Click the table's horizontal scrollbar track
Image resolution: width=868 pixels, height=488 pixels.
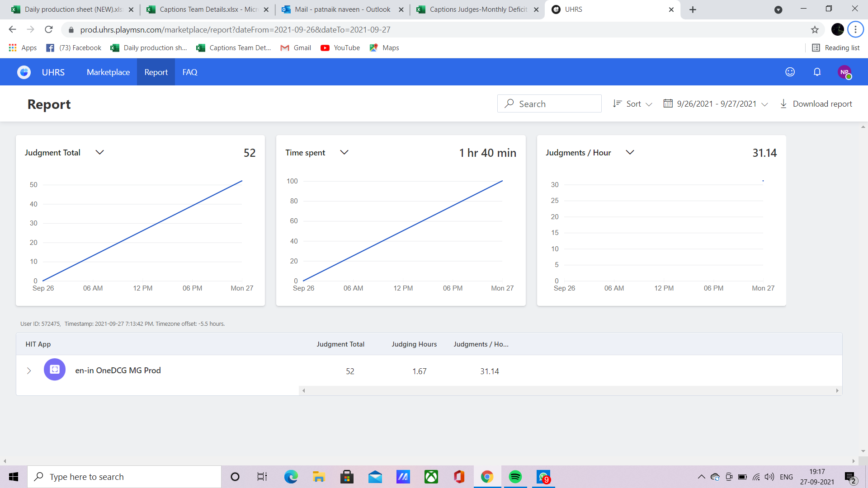coord(570,390)
